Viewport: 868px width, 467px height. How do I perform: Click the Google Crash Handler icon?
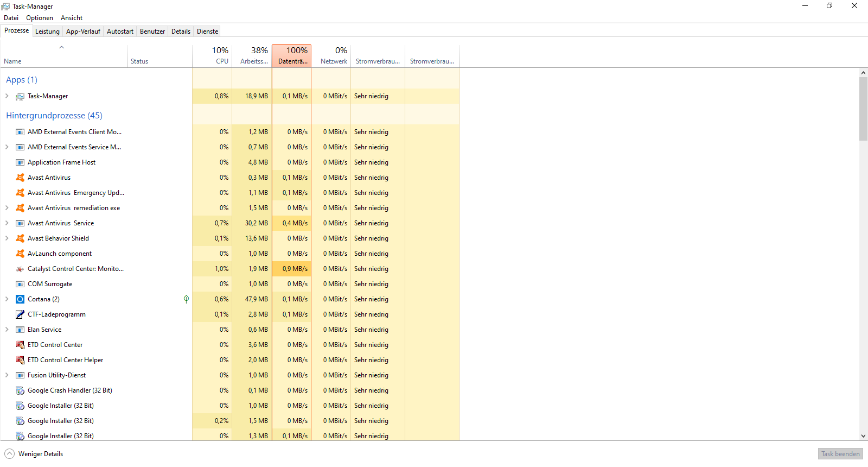click(20, 390)
